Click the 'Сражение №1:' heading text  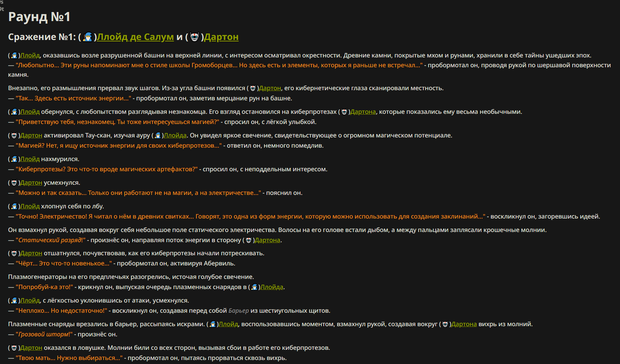(x=42, y=37)
